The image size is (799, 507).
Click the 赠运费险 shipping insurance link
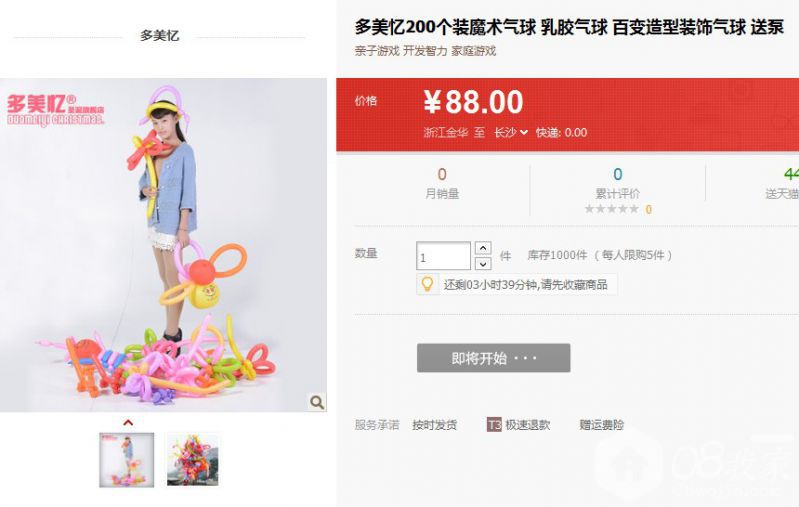[x=602, y=425]
